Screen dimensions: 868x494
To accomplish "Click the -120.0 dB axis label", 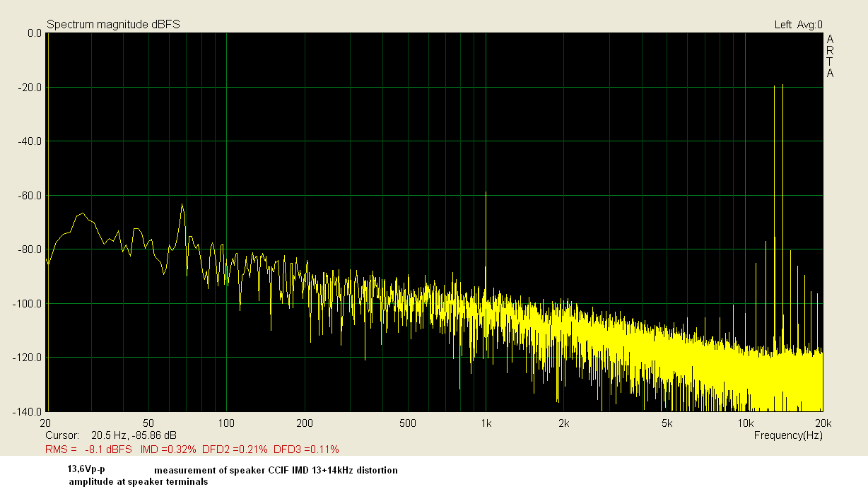I will pyautogui.click(x=29, y=358).
